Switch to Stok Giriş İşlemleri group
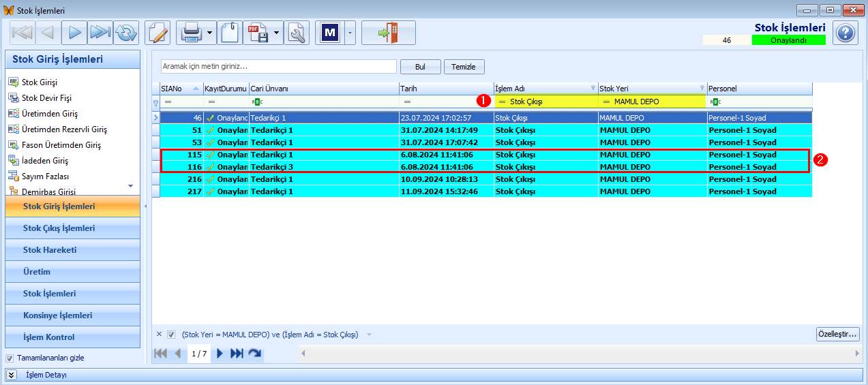The width and height of the screenshot is (868, 385). (73, 206)
